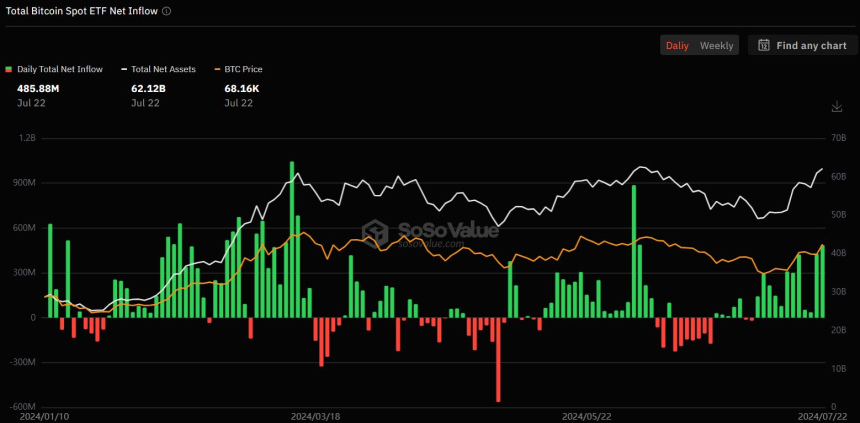Click the download chart icon
The width and height of the screenshot is (860, 423).
836,107
